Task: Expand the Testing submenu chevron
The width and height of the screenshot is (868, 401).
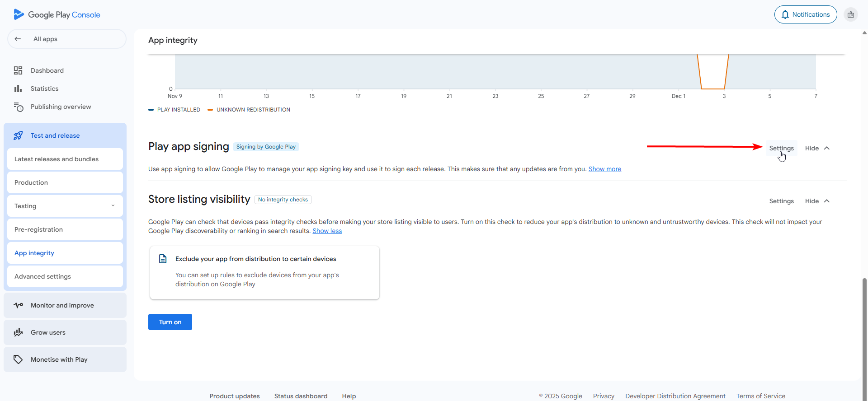Action: [113, 205]
